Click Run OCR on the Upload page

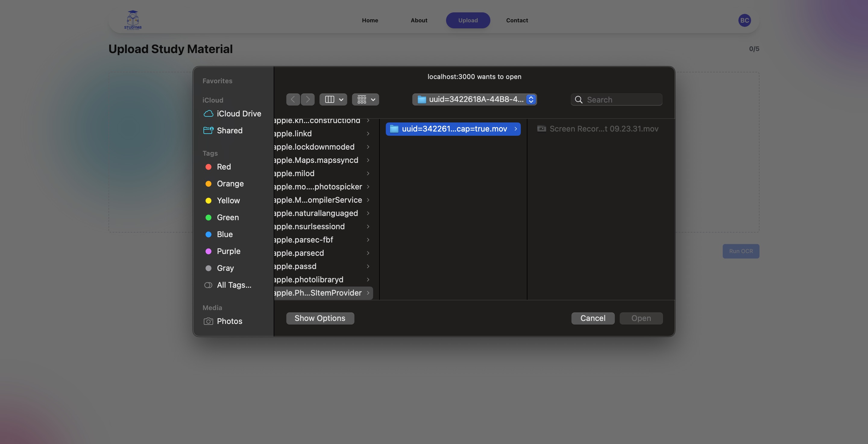(x=741, y=251)
